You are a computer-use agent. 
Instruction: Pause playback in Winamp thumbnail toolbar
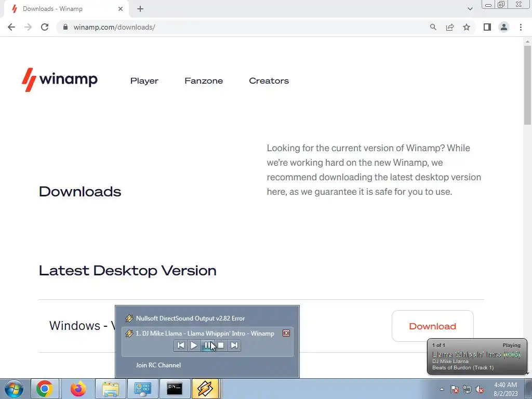pyautogui.click(x=207, y=345)
